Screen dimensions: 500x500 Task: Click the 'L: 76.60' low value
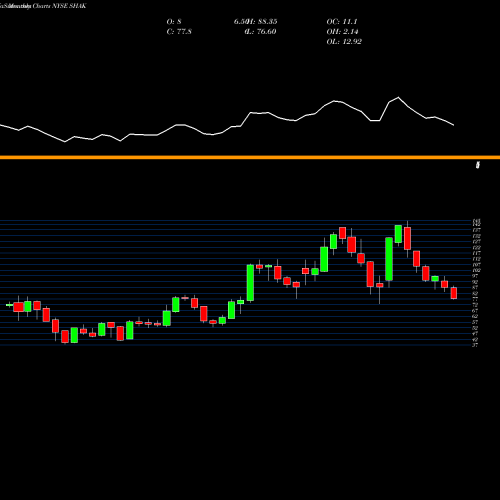pos(261,32)
